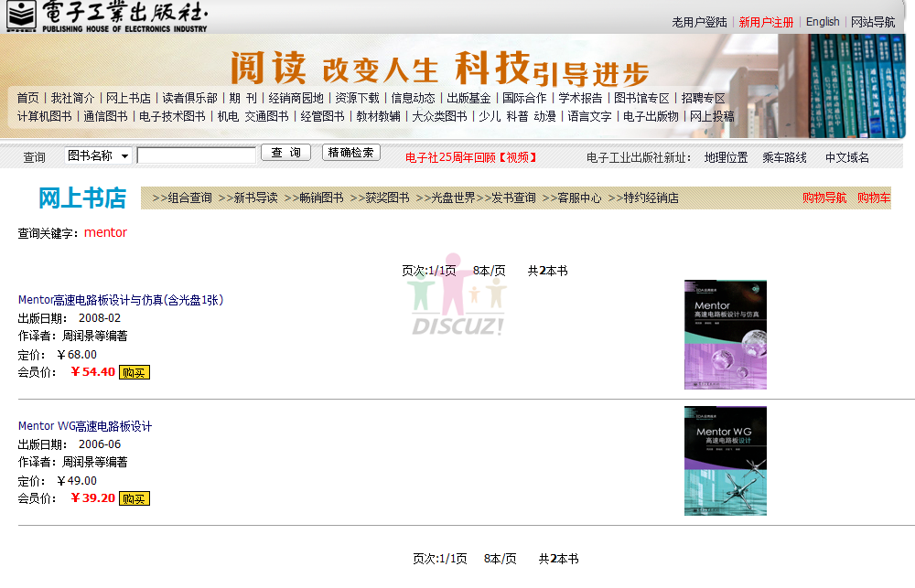This screenshot has height=588, width=915.
Task: Open 信息动态 menu item
Action: click(x=414, y=98)
